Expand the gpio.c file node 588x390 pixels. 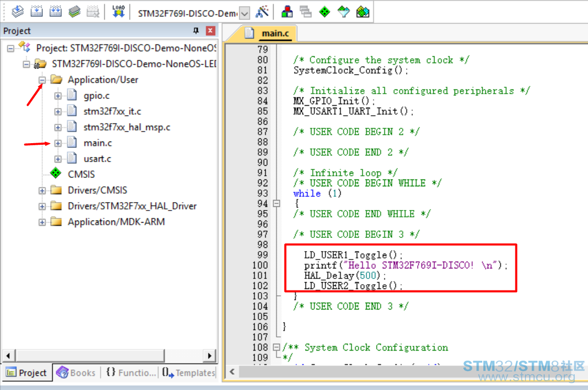pos(58,96)
